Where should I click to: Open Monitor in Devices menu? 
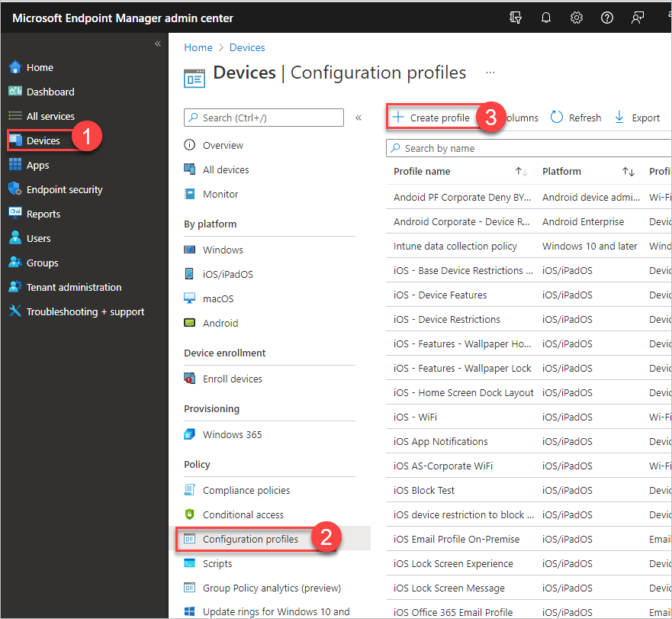pos(211,195)
